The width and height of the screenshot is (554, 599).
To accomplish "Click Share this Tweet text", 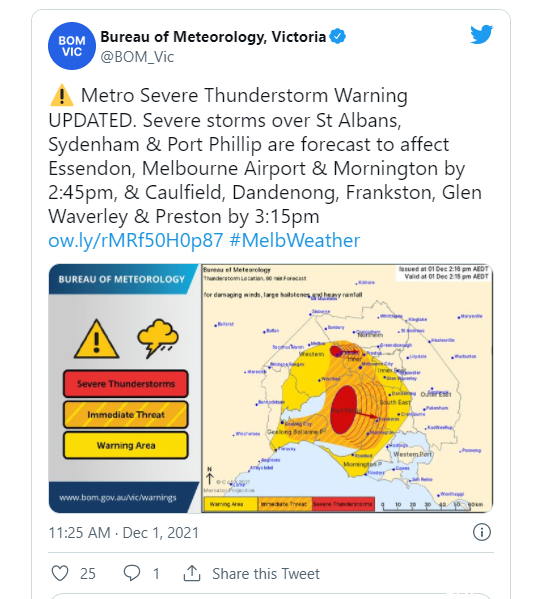I will coord(266,574).
